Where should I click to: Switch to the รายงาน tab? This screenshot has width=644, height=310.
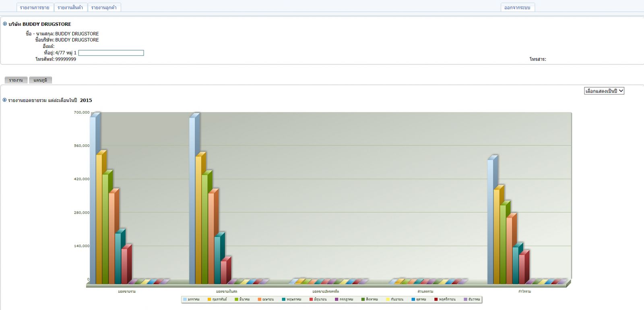tap(16, 80)
